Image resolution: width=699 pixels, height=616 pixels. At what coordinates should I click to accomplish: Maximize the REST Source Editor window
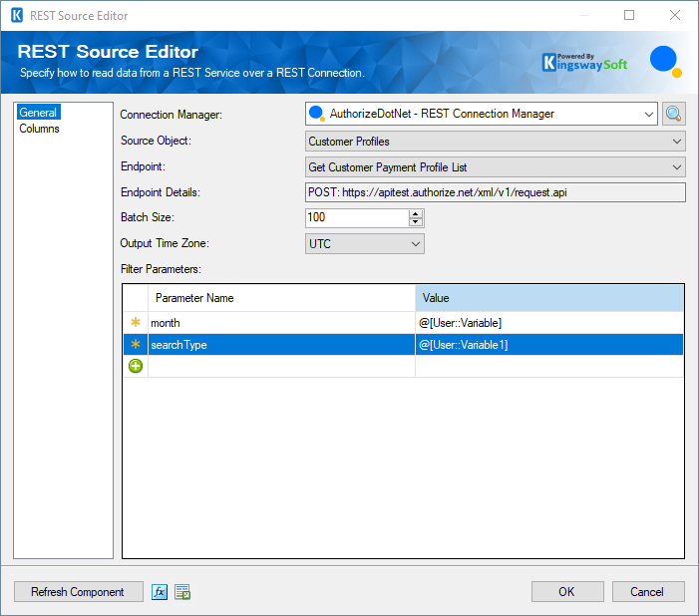(x=629, y=15)
